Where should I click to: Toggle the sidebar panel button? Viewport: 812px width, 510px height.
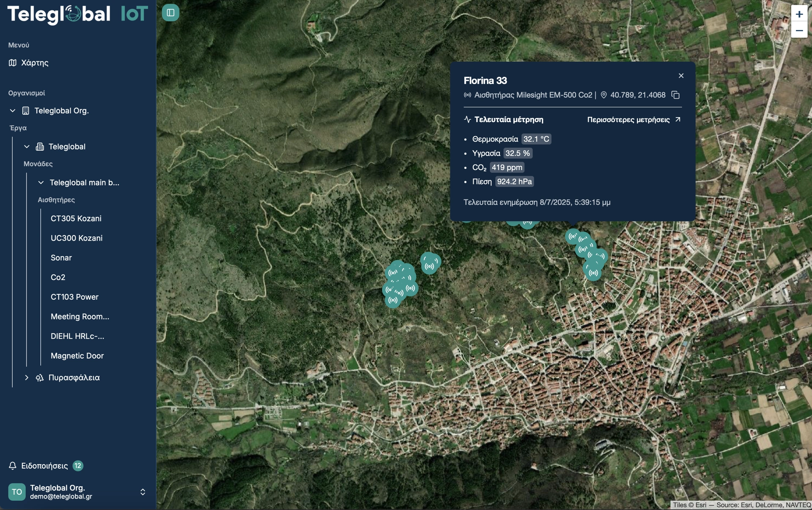170,13
